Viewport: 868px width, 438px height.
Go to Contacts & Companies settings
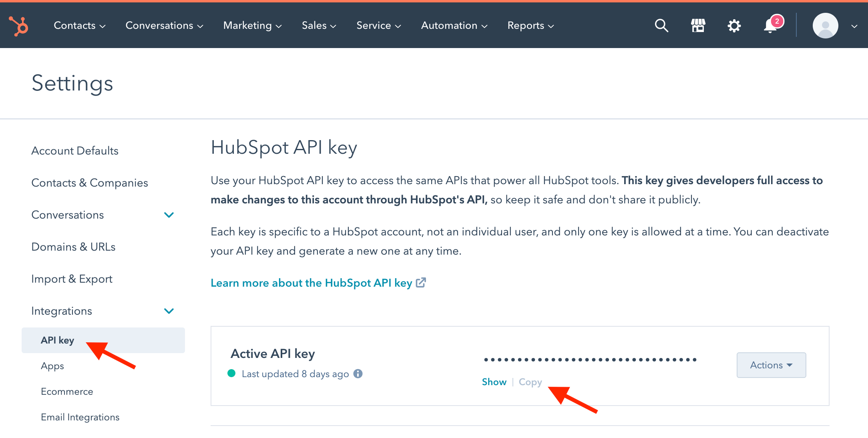pos(90,183)
